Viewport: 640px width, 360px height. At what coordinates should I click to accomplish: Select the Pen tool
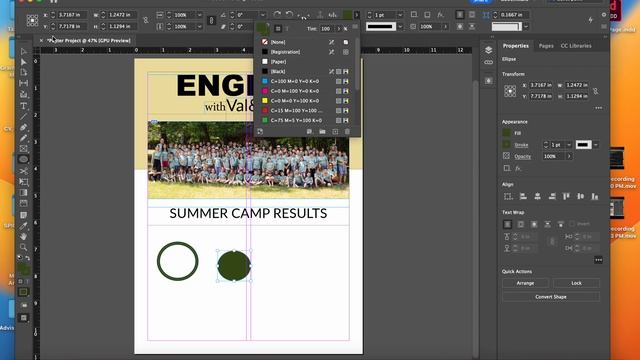[23, 128]
